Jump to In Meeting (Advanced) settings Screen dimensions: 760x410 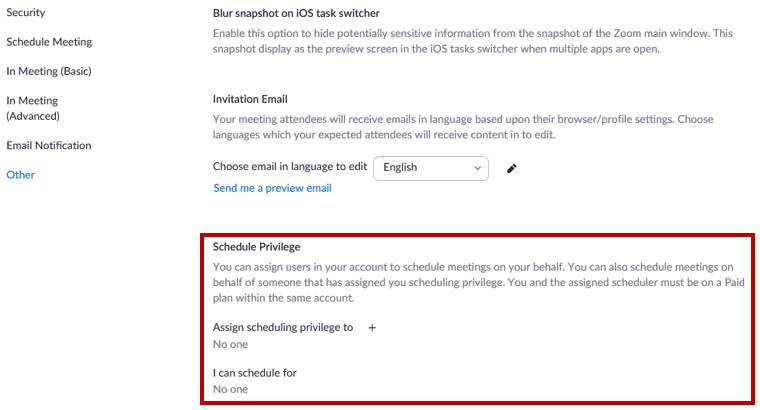tap(32, 108)
